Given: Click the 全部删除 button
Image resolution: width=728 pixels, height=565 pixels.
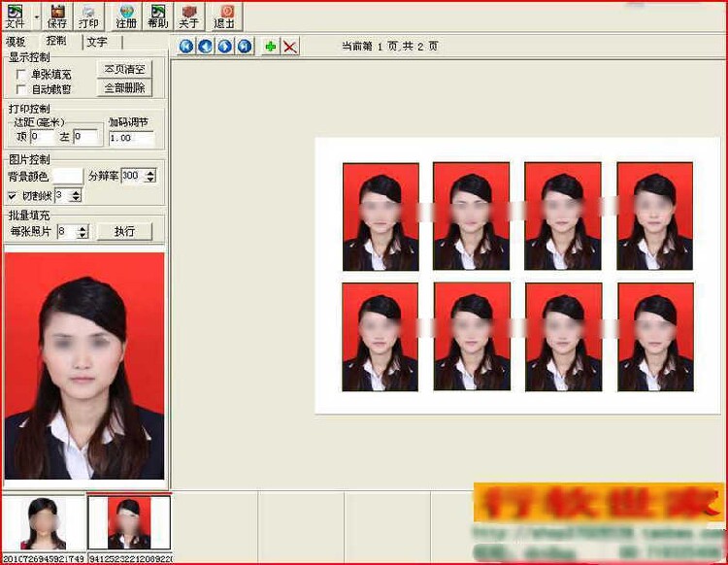Looking at the screenshot, I should click(124, 87).
